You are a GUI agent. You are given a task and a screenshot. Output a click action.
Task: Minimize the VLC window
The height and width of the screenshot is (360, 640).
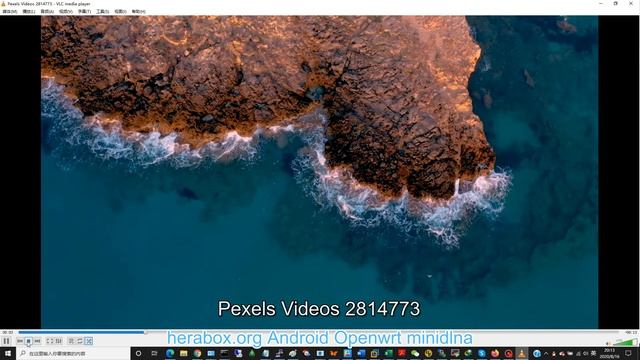[x=601, y=3]
